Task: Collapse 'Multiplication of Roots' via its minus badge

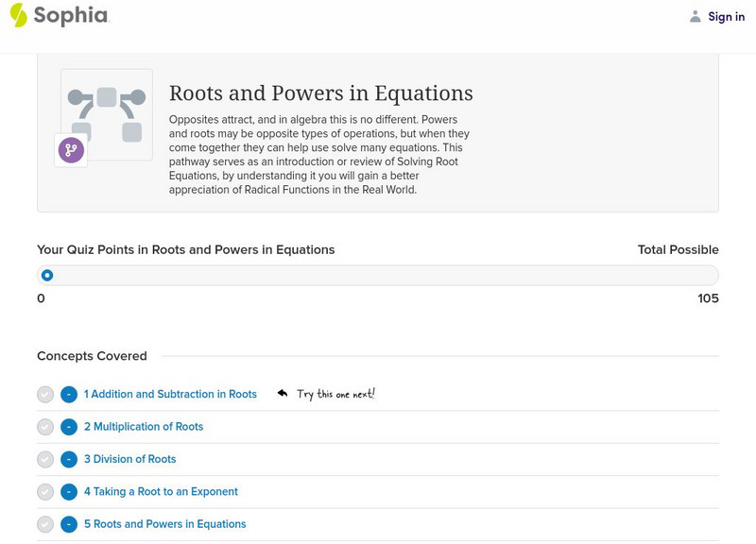Action: (66, 426)
